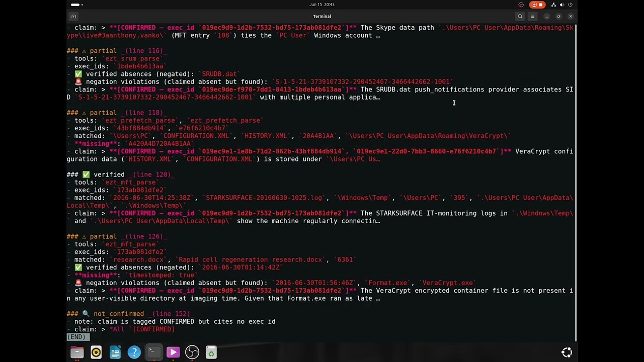The width and height of the screenshot is (644, 362).
Task: Click the Terminal window title
Action: [x=322, y=16]
